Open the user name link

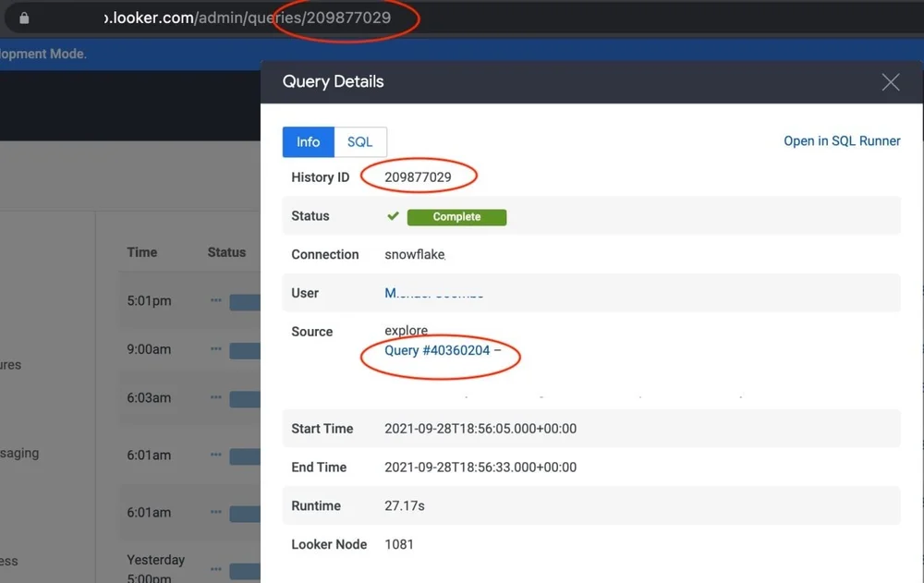click(x=434, y=293)
